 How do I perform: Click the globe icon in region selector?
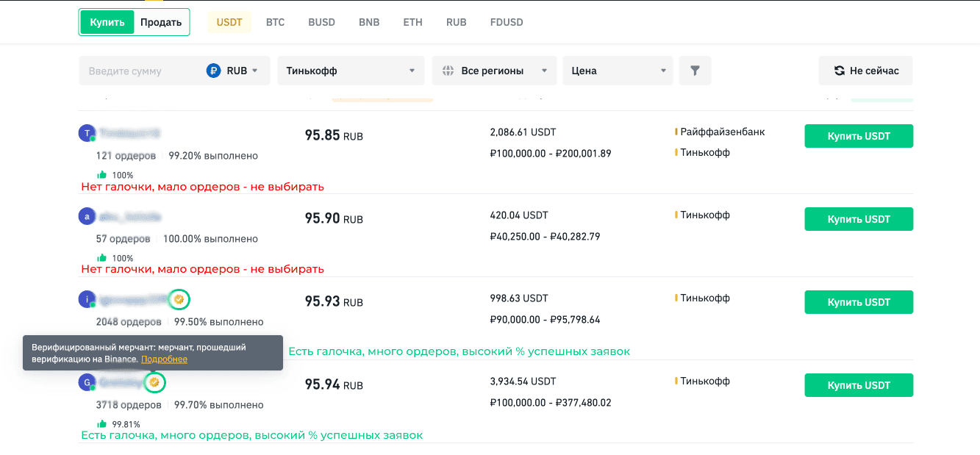(x=448, y=71)
